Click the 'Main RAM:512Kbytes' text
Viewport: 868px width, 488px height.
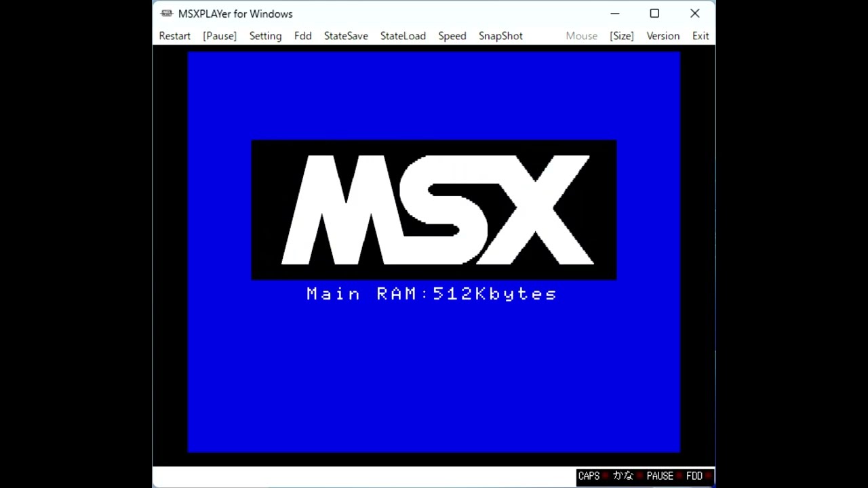432,293
